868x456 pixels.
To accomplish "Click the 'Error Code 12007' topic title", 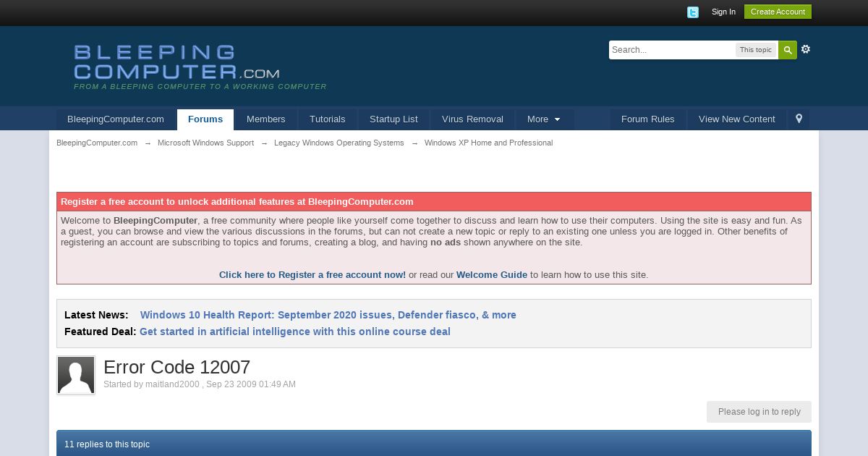I will pos(177,367).
